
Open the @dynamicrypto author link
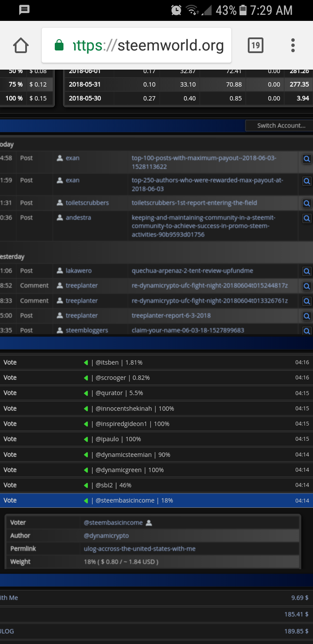(x=106, y=536)
